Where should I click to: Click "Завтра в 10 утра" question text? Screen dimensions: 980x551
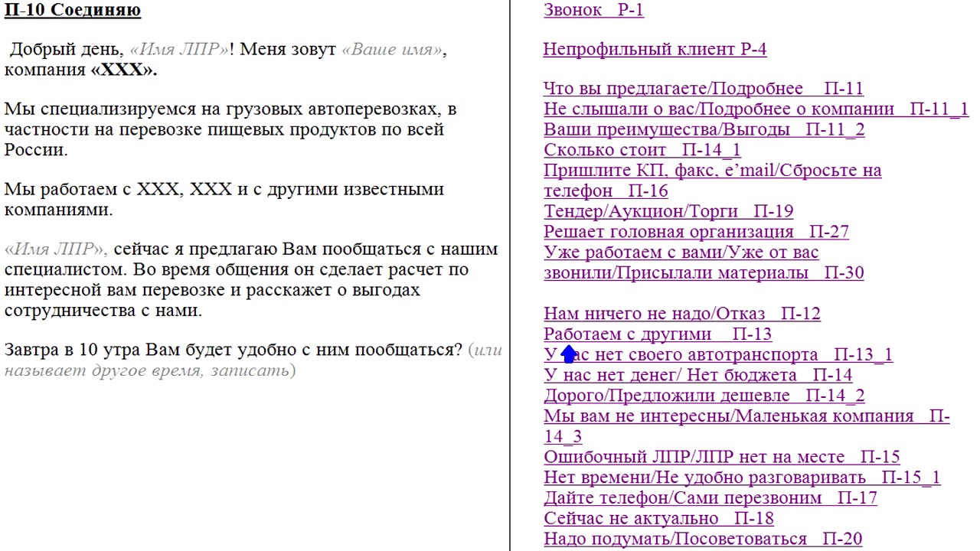click(x=234, y=350)
